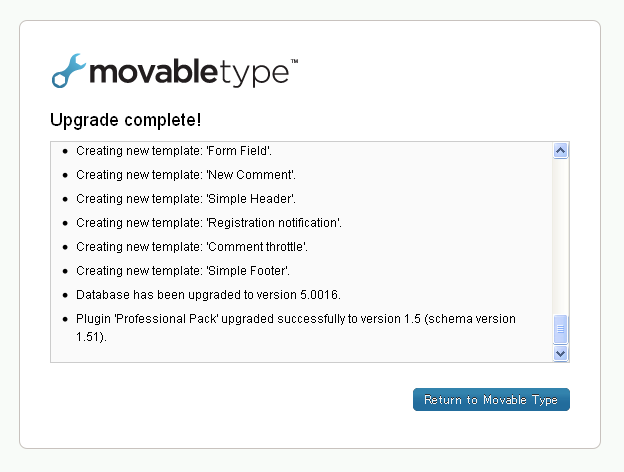The height and width of the screenshot is (472, 624).
Task: Click the Upgrade complete! heading
Action: [126, 120]
